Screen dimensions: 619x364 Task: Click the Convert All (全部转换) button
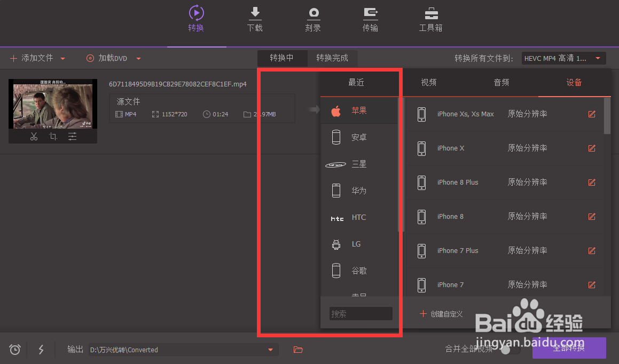(569, 348)
